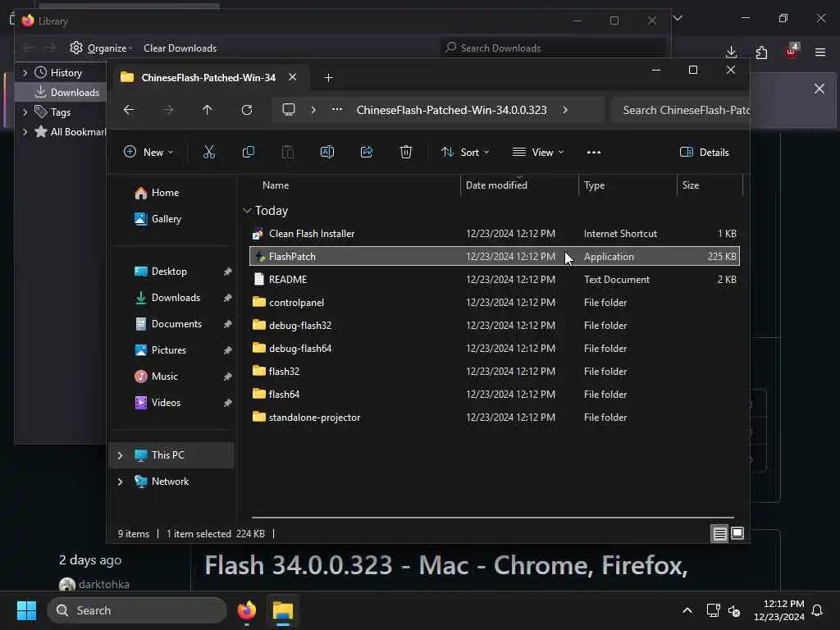The height and width of the screenshot is (630, 840).
Task: Open Desktop in navigation pane
Action: click(160, 272)
